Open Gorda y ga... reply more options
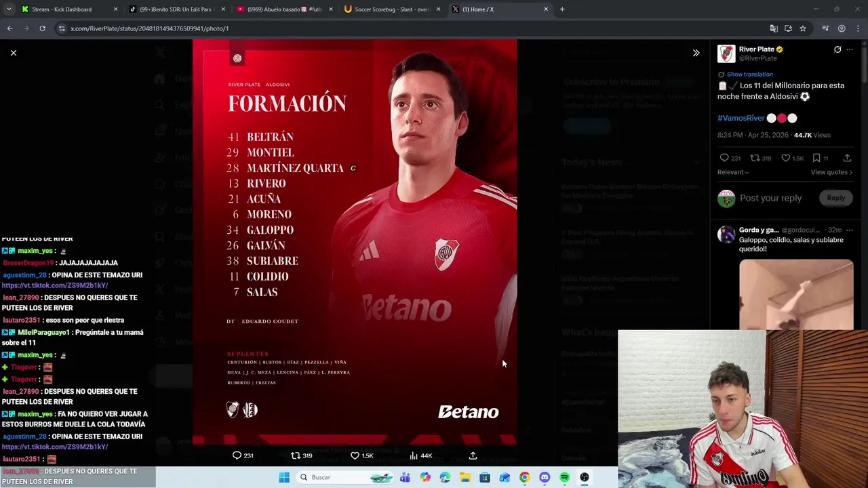This screenshot has width=868, height=488. tap(850, 230)
